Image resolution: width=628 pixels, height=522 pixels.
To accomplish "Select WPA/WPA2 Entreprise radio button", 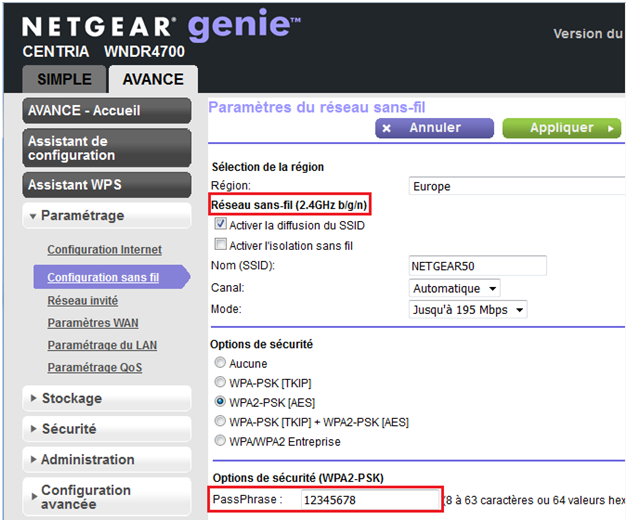I will [220, 440].
